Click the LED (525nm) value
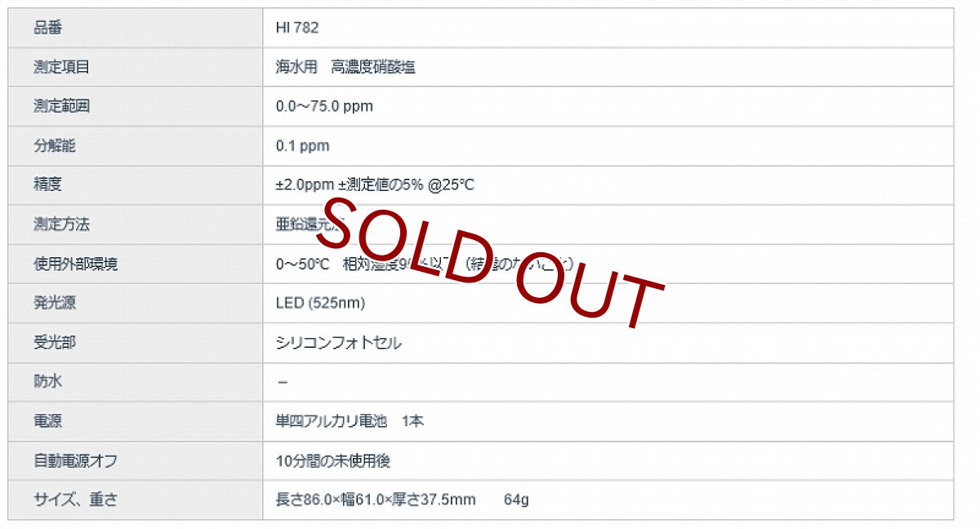 (x=320, y=303)
